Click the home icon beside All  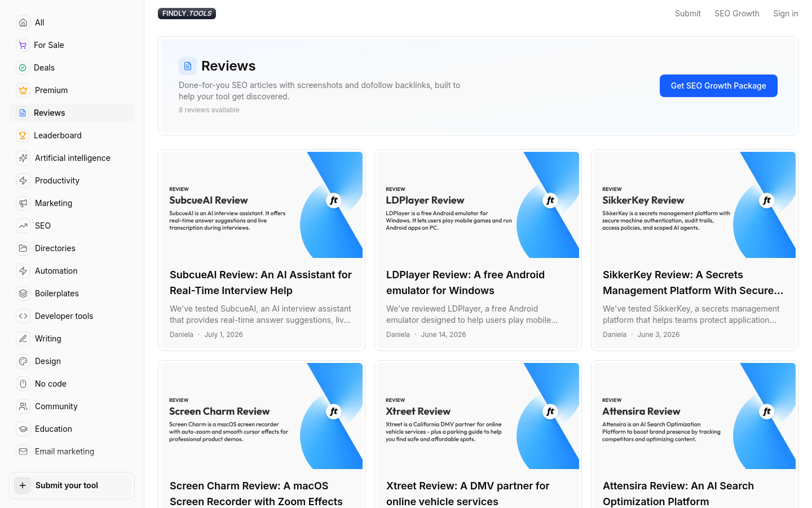click(23, 23)
